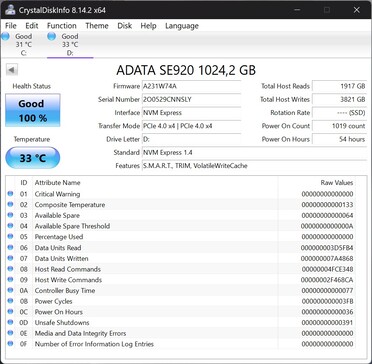
Task: Open the Function menu
Action: (62, 26)
